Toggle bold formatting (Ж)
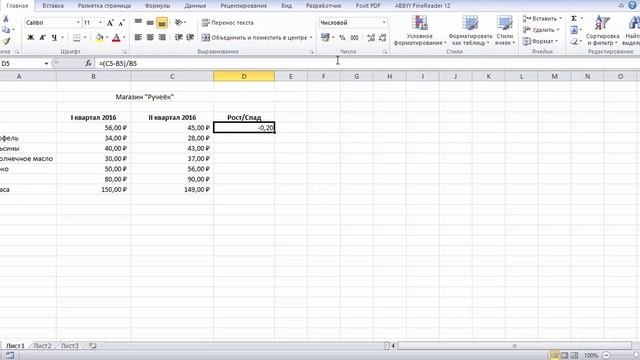The height and width of the screenshot is (360, 640). pos(30,38)
